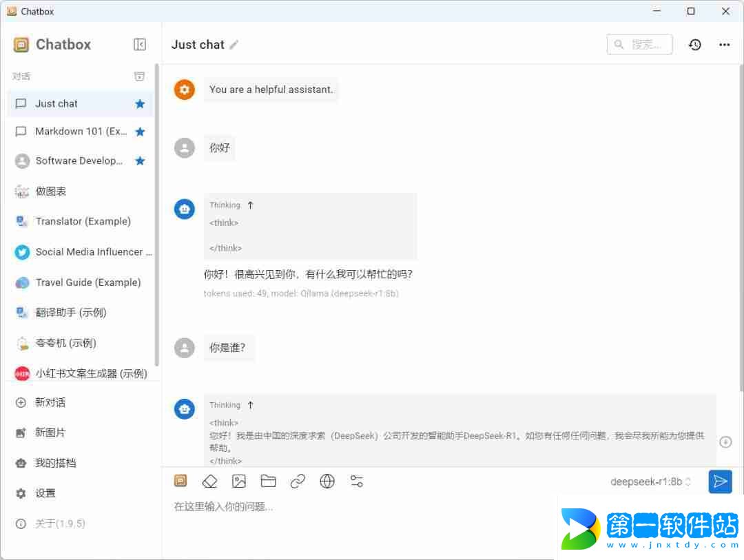Viewport: 744px width, 560px height.
Task: Attach a link using the chain icon
Action: pyautogui.click(x=298, y=481)
